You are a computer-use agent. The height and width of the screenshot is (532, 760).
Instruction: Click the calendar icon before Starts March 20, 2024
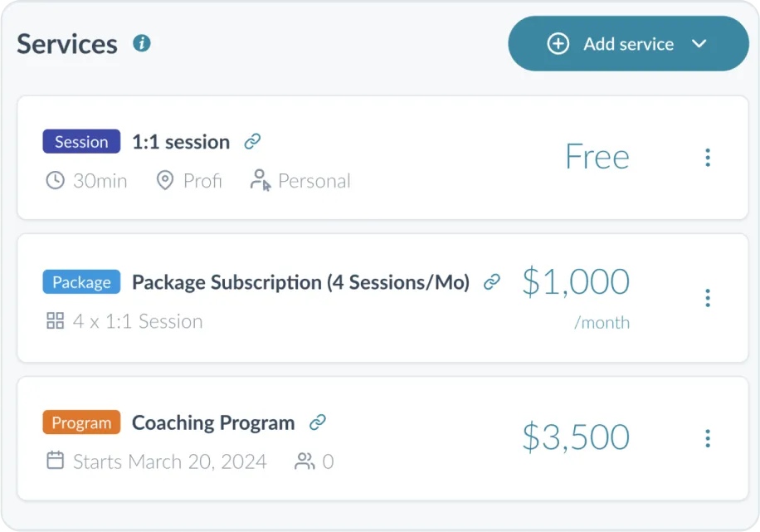coord(55,461)
